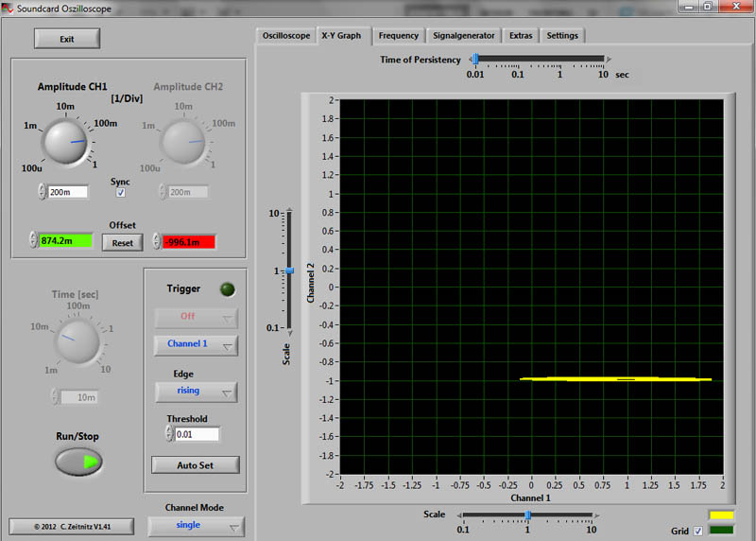Click the green Run/Stop play button
756x541 pixels.
(x=78, y=462)
